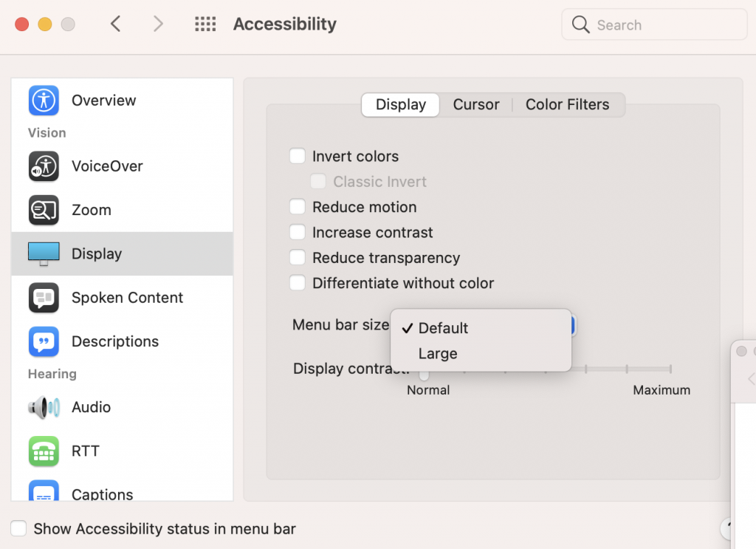Switch to the Cursor tab
The image size is (756, 549).
476,105
